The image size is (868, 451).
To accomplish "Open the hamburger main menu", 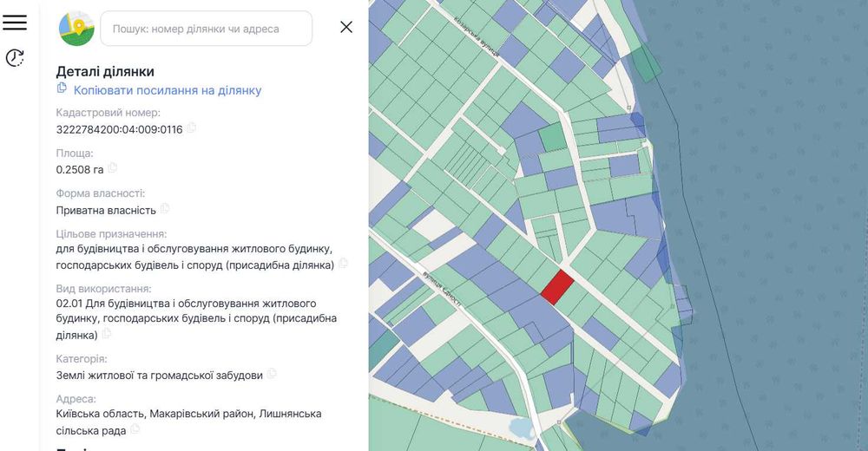I will click(15, 23).
